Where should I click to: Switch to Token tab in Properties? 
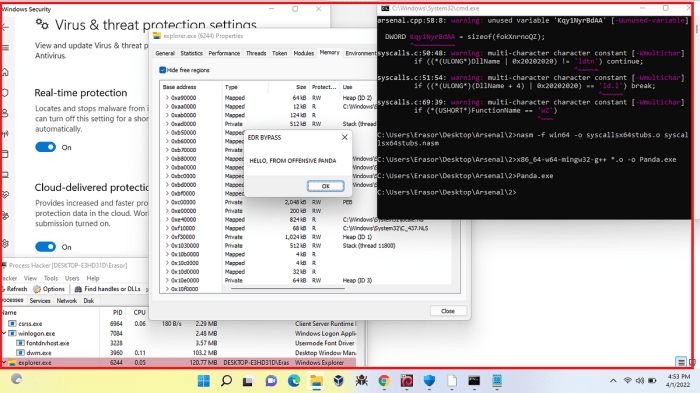[279, 53]
